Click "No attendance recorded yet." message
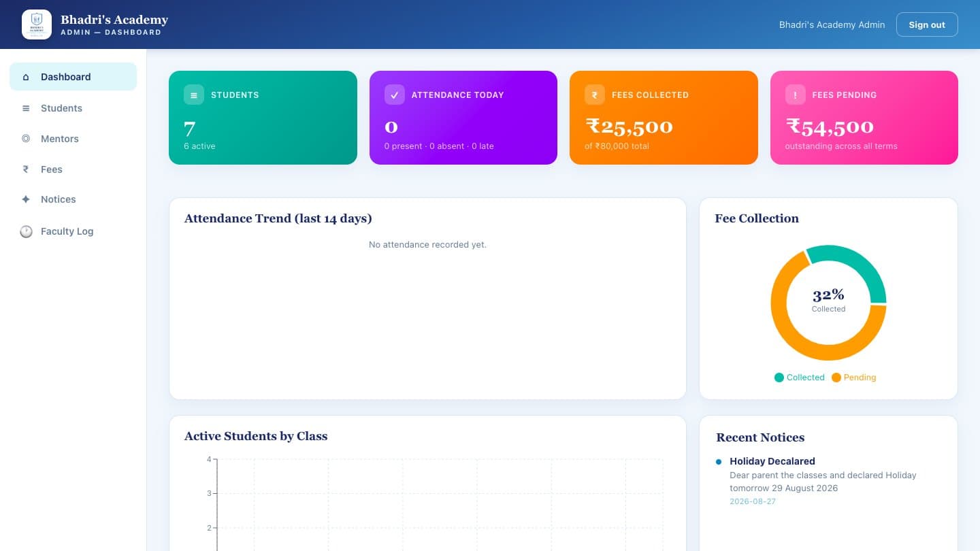980x551 pixels. point(427,244)
